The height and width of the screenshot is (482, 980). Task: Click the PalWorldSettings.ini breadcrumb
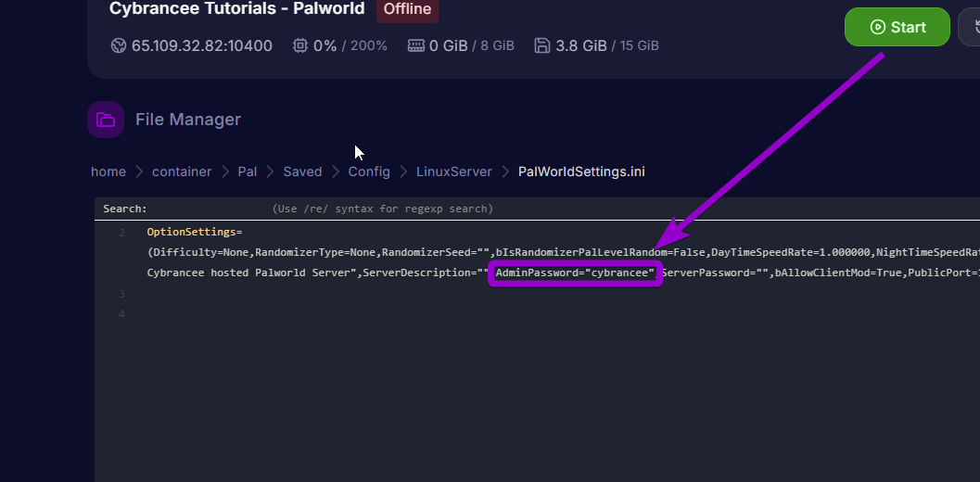point(581,171)
